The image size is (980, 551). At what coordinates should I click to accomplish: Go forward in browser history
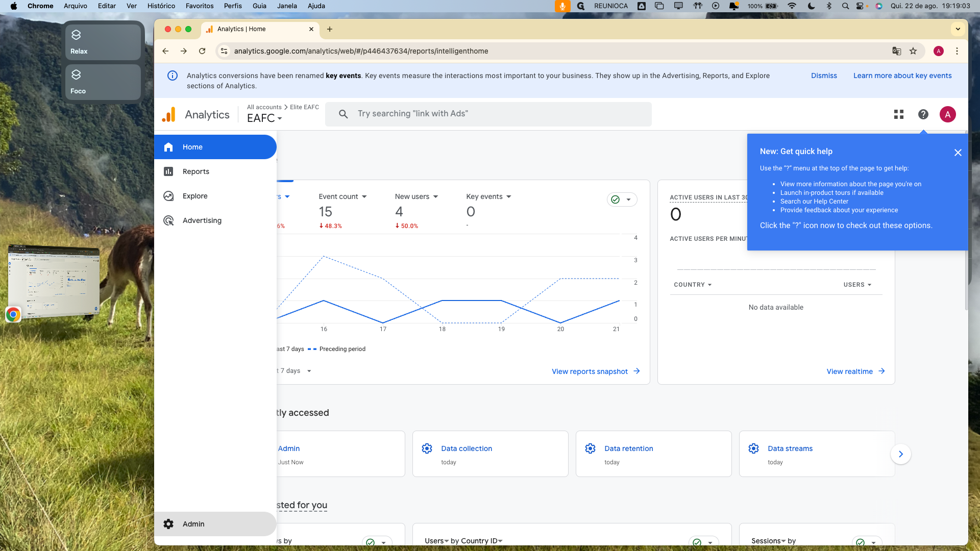(x=184, y=51)
